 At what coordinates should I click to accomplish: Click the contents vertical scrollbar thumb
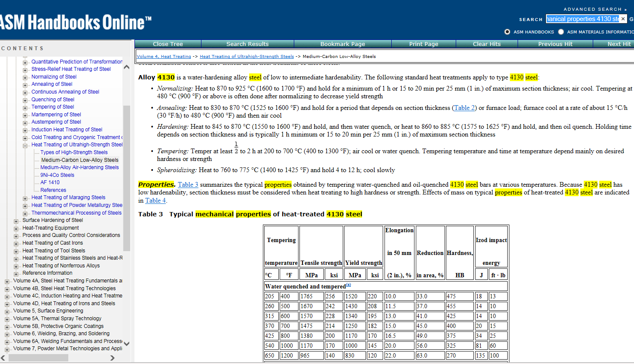point(126,178)
